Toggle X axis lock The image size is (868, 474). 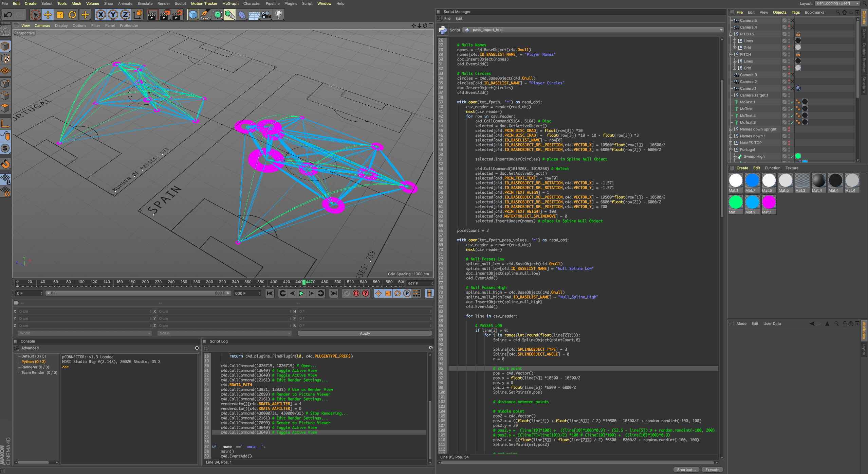(x=100, y=15)
